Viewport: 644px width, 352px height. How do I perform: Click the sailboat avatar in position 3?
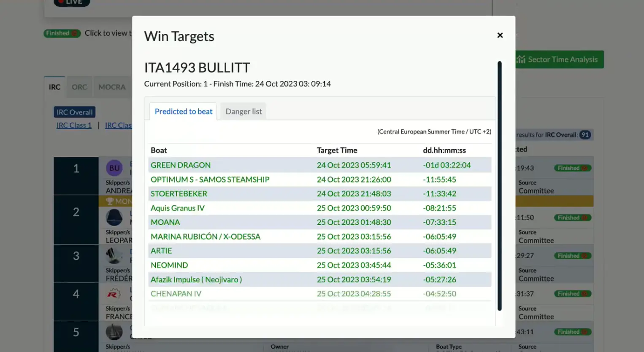tap(113, 255)
